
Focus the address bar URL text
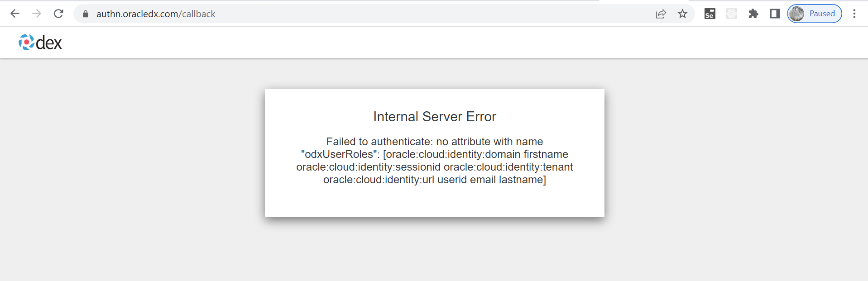pyautogui.click(x=156, y=14)
